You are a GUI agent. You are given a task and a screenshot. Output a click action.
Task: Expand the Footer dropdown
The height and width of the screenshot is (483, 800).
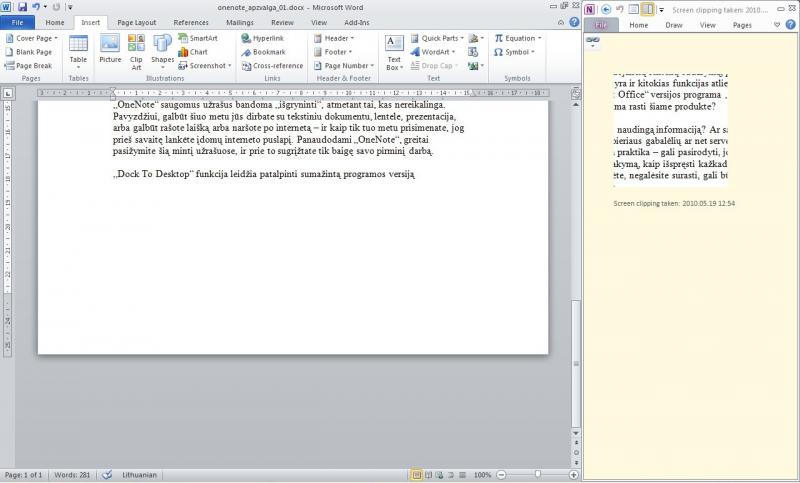[332, 52]
